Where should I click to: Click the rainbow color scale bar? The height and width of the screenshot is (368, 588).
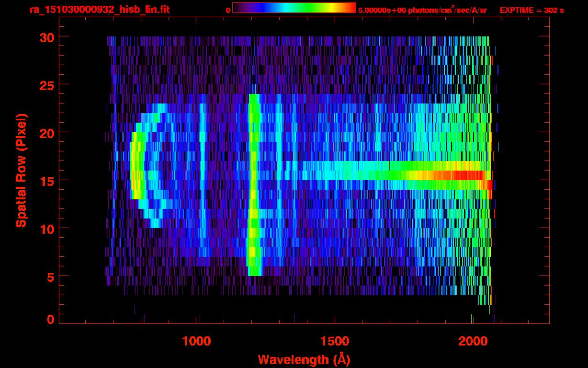point(294,8)
